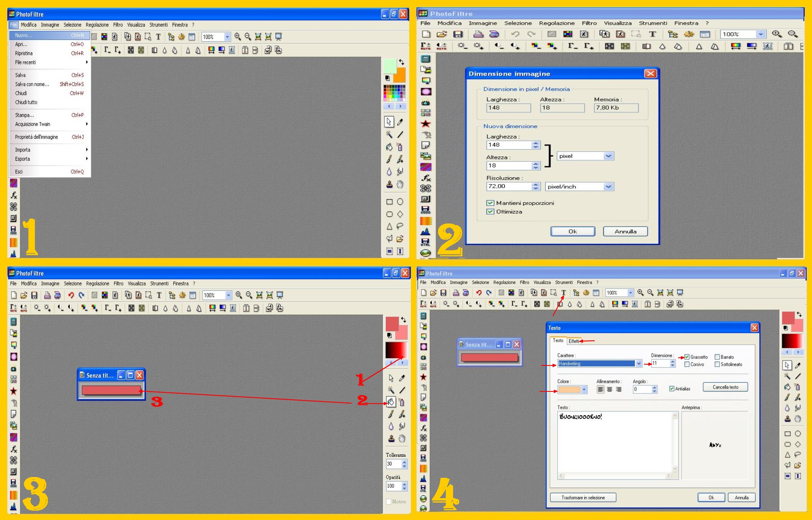This screenshot has width=812, height=520.
Task: Select highlighted paint bucket tool beside red number 2
Action: [391, 402]
